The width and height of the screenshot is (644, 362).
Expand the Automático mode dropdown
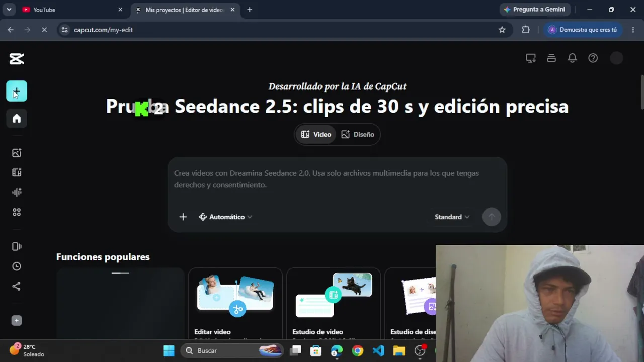coord(225,217)
